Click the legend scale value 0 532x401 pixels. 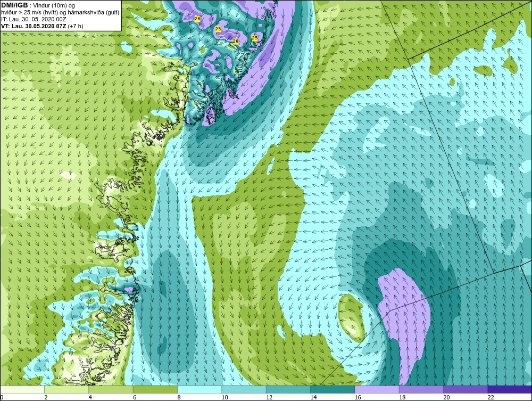(2, 397)
